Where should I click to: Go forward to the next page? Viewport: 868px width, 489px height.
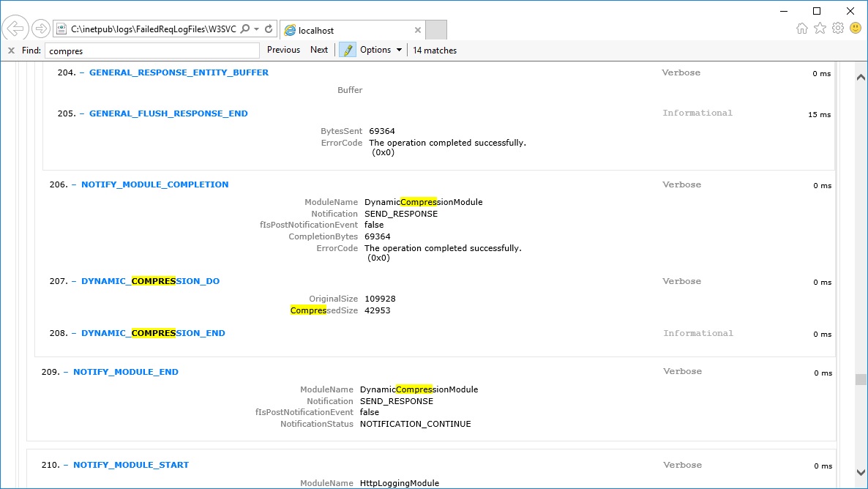(40, 29)
